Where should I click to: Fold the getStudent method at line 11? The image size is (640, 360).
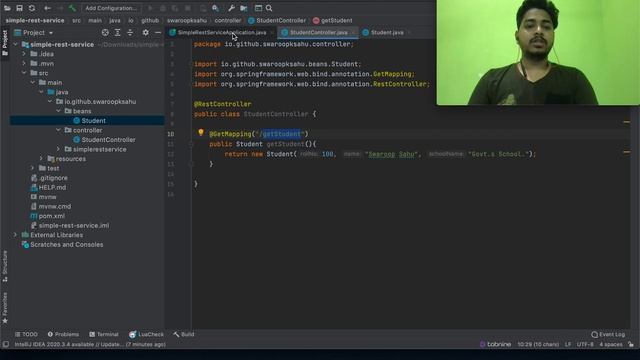(x=191, y=144)
